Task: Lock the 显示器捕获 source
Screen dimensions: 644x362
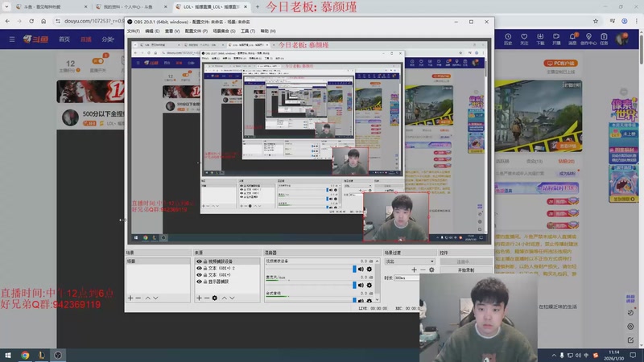Action: point(205,282)
